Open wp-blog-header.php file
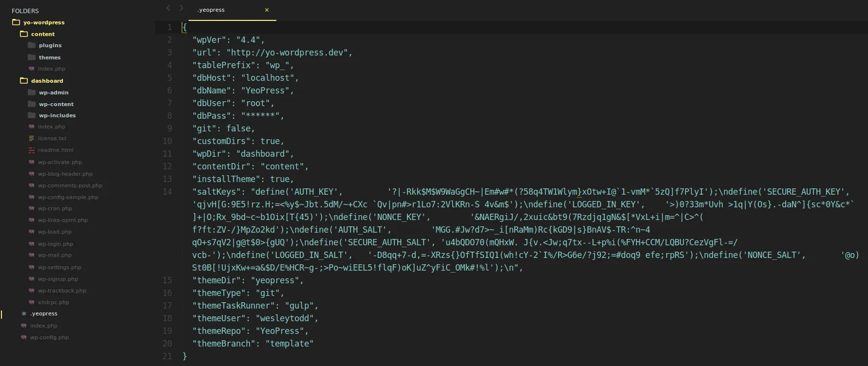This screenshot has height=366, width=868. click(65, 174)
